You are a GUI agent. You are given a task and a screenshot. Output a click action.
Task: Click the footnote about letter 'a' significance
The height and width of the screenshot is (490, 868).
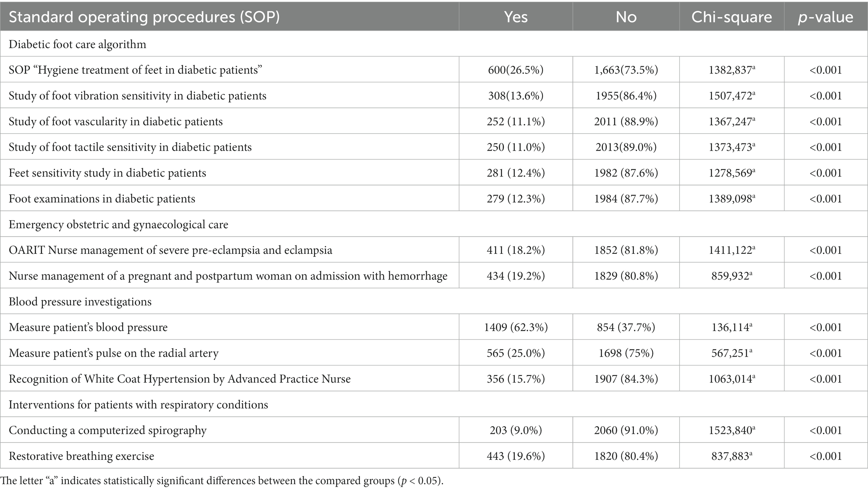tap(222, 481)
